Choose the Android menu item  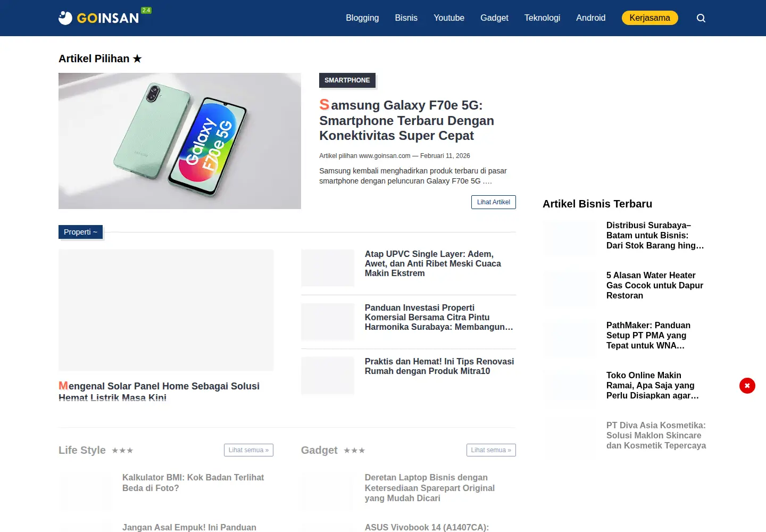(x=590, y=18)
